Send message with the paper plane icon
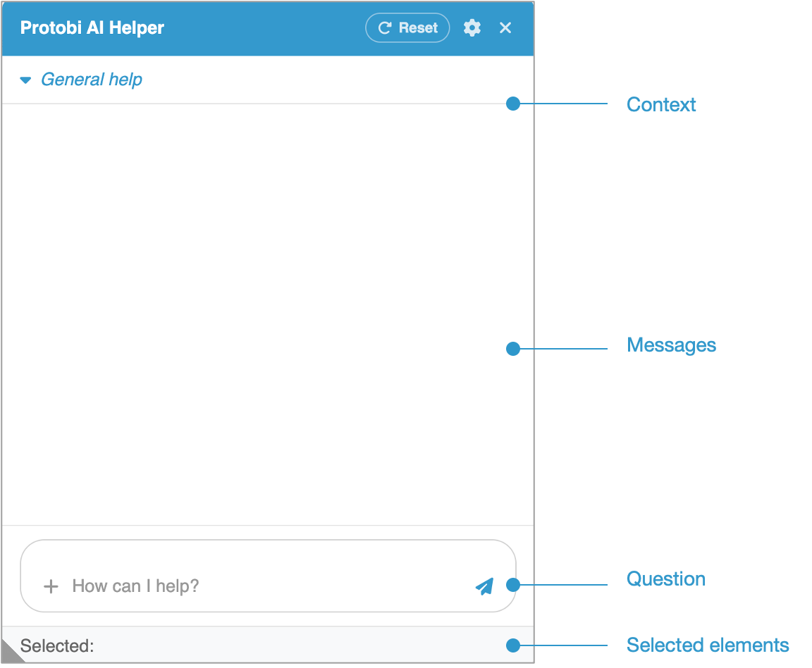 (x=484, y=586)
